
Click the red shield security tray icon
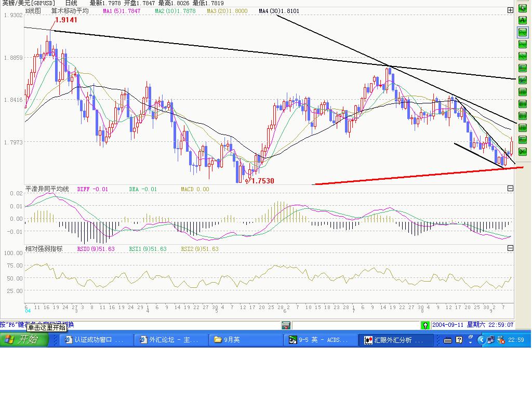point(501,340)
